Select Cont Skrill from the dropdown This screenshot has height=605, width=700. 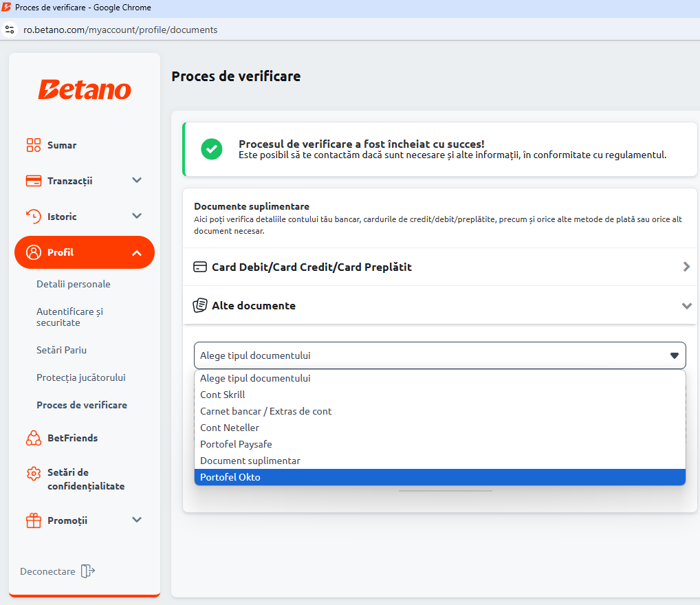click(x=439, y=395)
